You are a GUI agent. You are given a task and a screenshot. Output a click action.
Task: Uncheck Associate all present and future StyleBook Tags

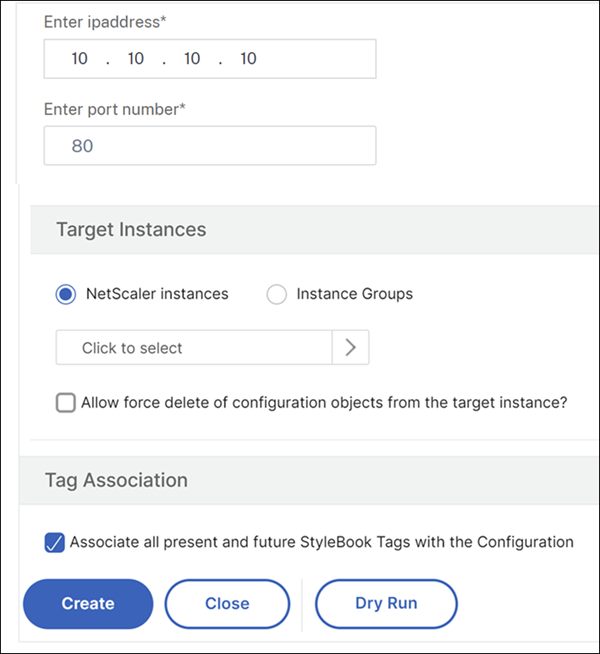[x=55, y=542]
